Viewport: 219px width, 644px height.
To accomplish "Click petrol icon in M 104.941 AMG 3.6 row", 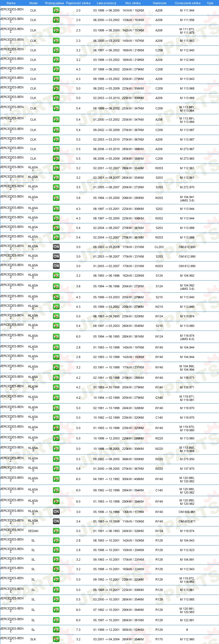I will click(x=56, y=198).
